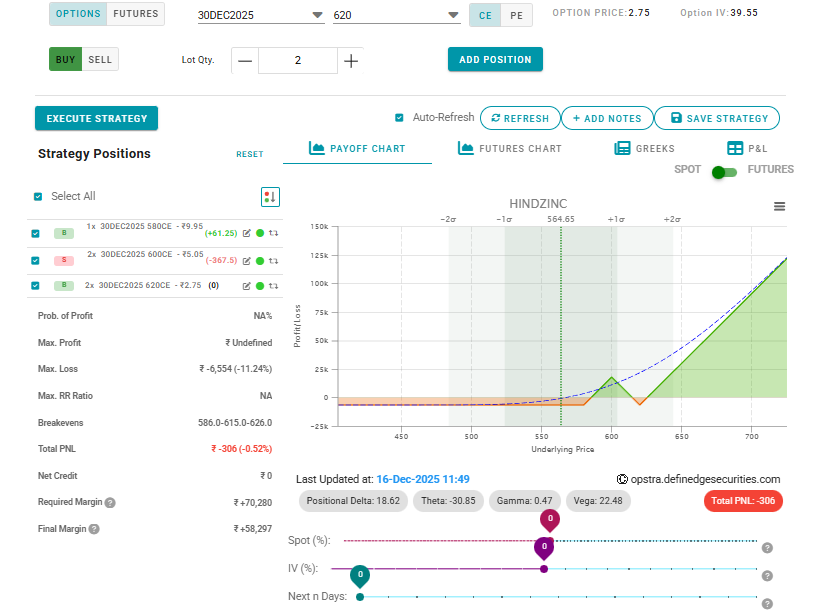829x610 pixels.
Task: Reset the strategy positions
Action: [250, 154]
